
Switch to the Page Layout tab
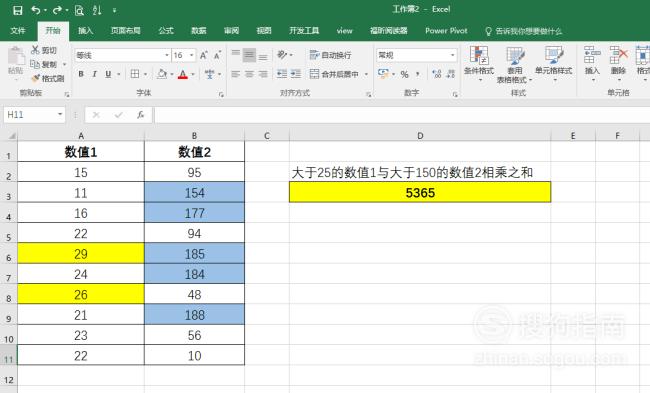[x=126, y=31]
